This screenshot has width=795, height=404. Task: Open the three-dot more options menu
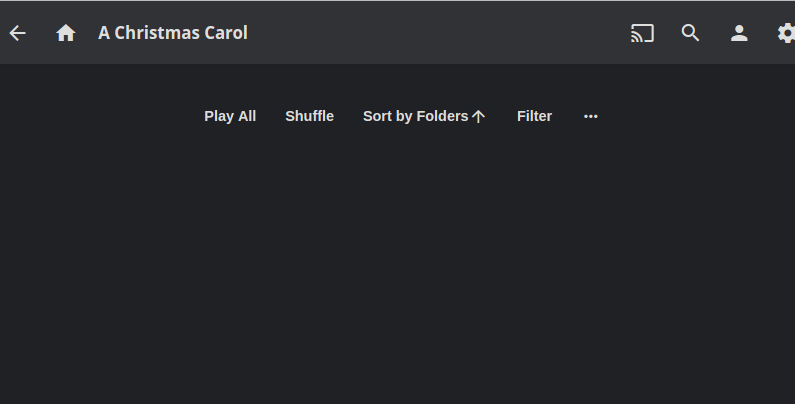click(591, 116)
